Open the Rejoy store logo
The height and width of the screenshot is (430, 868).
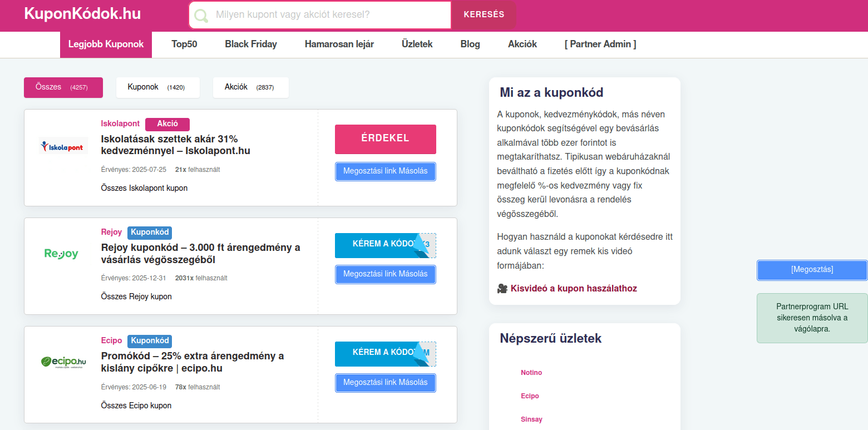click(x=61, y=254)
